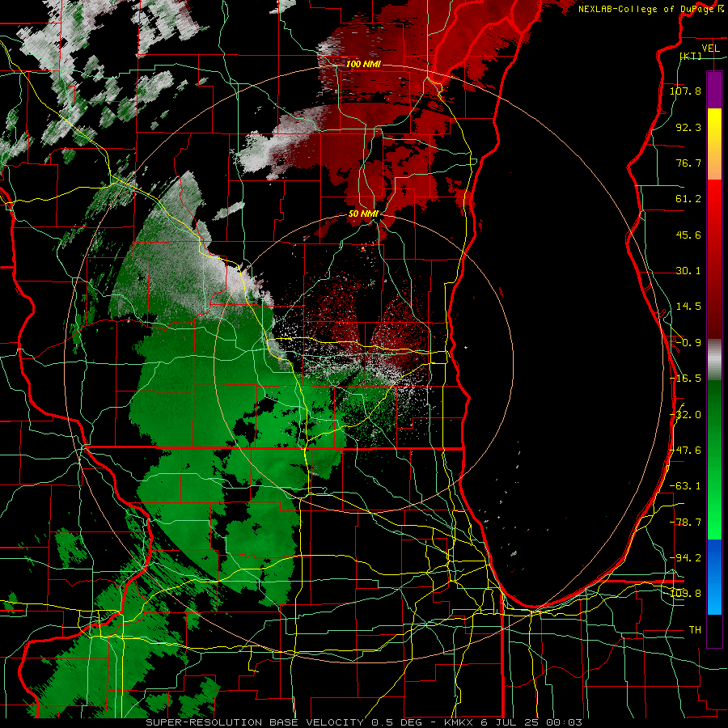The height and width of the screenshot is (728, 728).
Task: Click the -94.2 velocity scale value
Action: click(x=685, y=558)
